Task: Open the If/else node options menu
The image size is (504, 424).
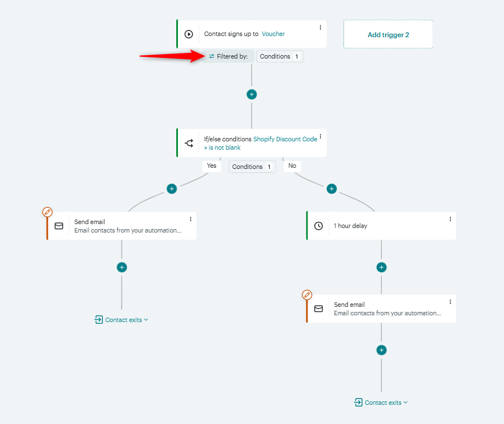Action: click(320, 136)
